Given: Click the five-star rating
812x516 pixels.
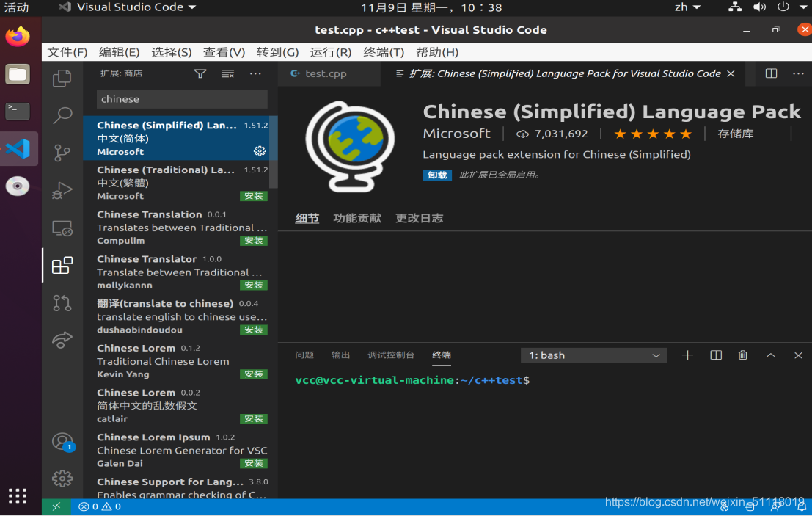Looking at the screenshot, I should [x=653, y=134].
